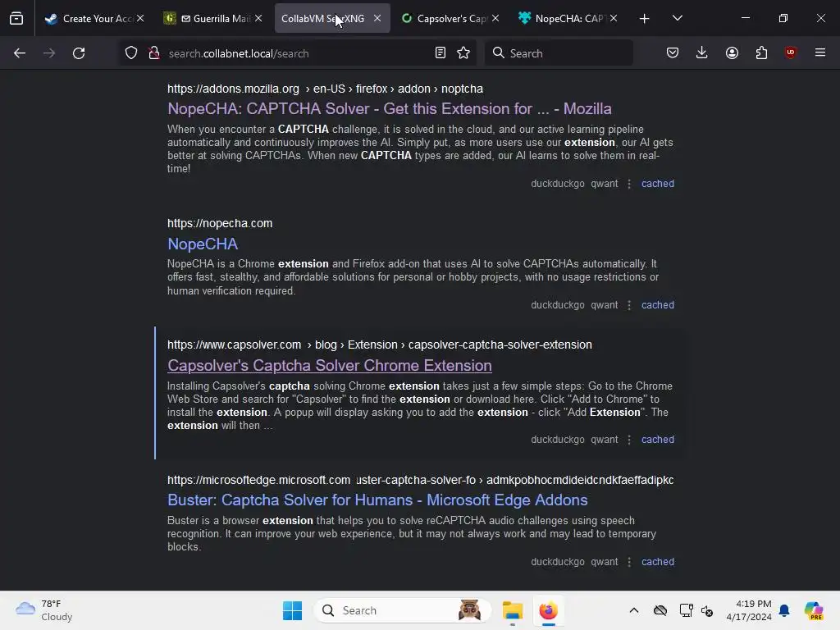840x630 pixels.
Task: Open cached copy of Buster result
Action: [x=658, y=562]
